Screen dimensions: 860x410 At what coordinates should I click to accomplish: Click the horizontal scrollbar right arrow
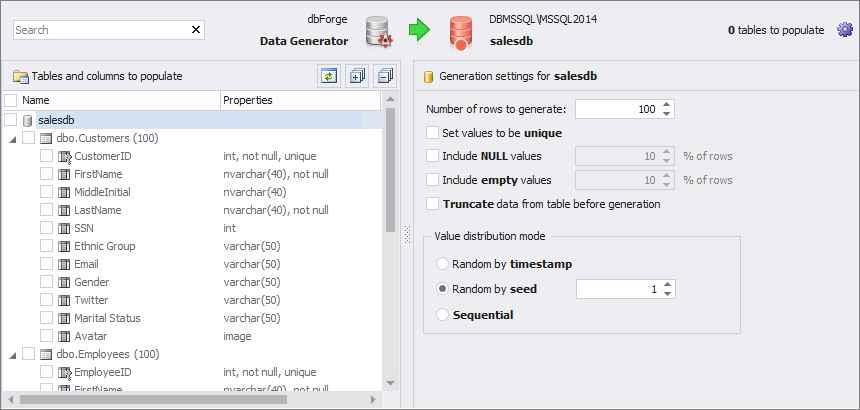point(373,400)
